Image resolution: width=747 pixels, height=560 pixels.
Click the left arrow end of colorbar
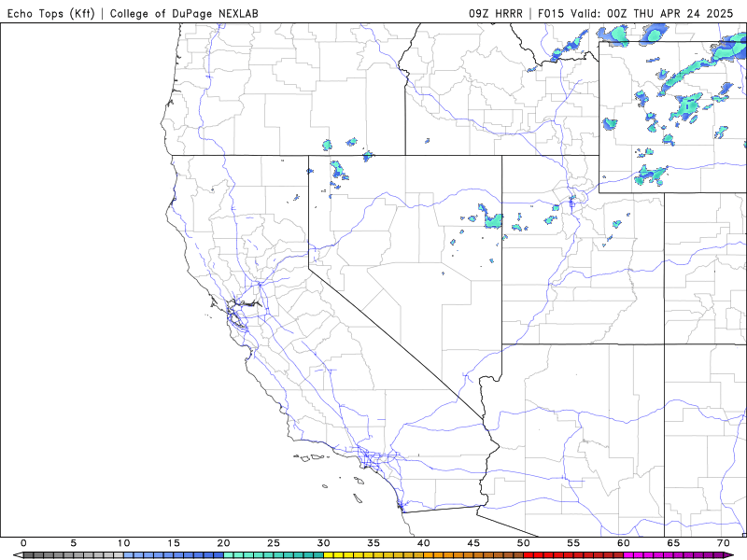(19, 555)
